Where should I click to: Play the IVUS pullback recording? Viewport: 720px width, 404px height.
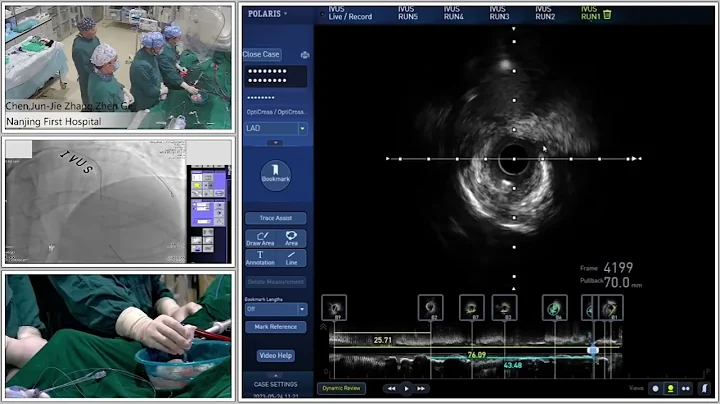pos(406,388)
